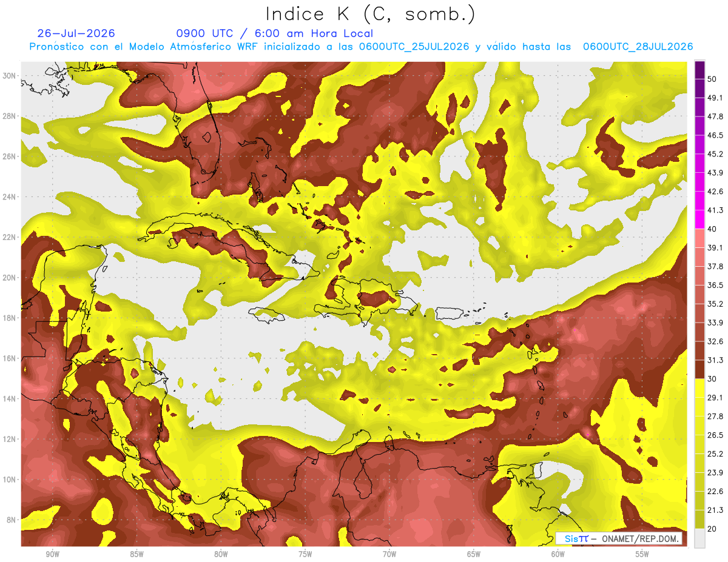This screenshot has width=728, height=562.
Task: Click the colorbar value '29.1'
Action: [715, 397]
